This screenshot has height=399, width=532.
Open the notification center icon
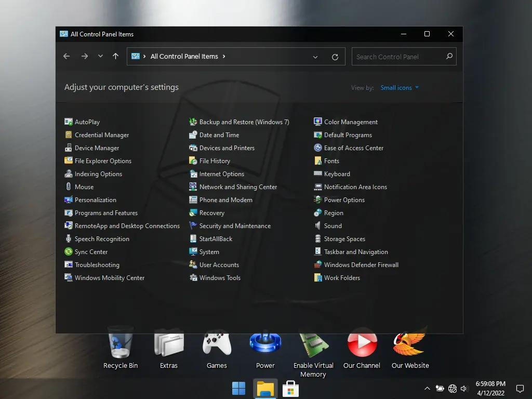520,389
